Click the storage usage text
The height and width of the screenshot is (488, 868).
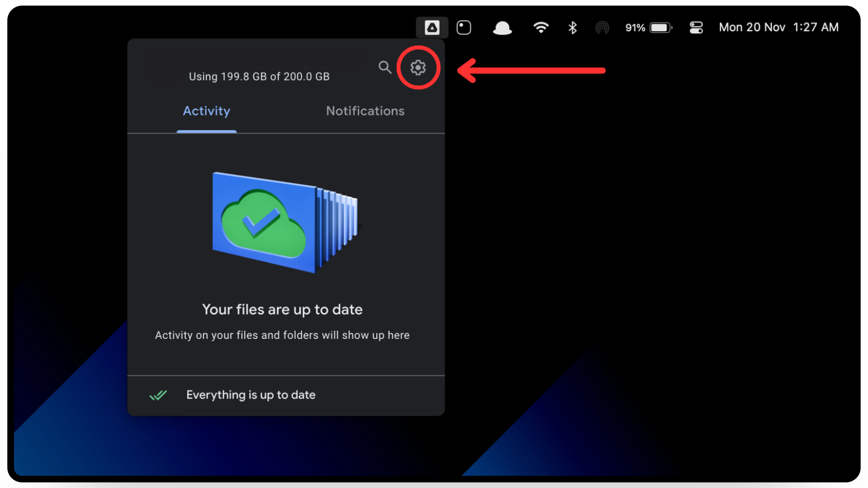coord(259,77)
